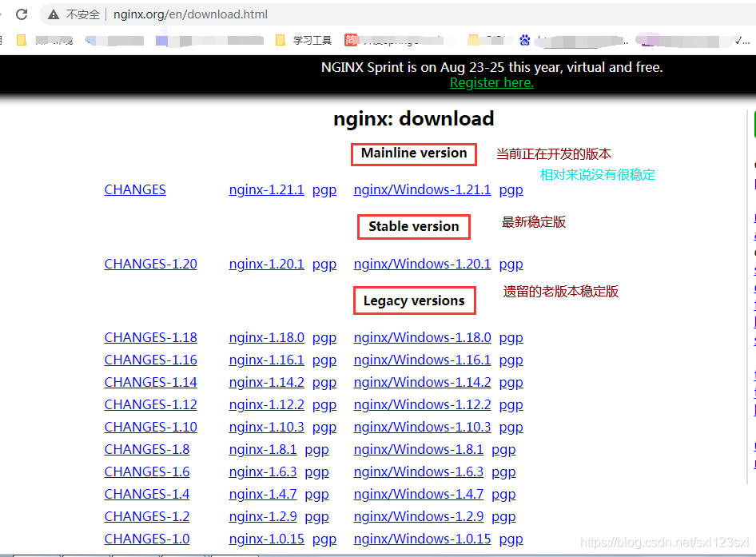
Task: Download nginx-1.8.1 source
Action: coord(263,449)
